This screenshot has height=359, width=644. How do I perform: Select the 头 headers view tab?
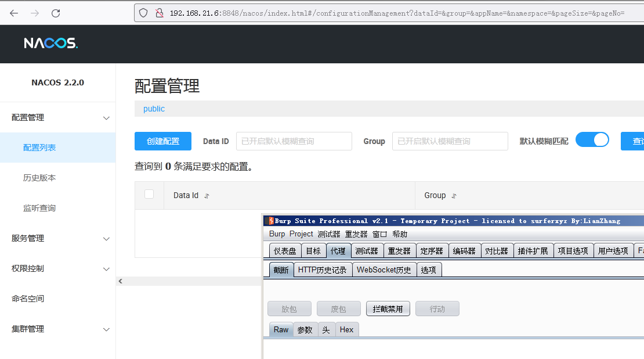326,330
